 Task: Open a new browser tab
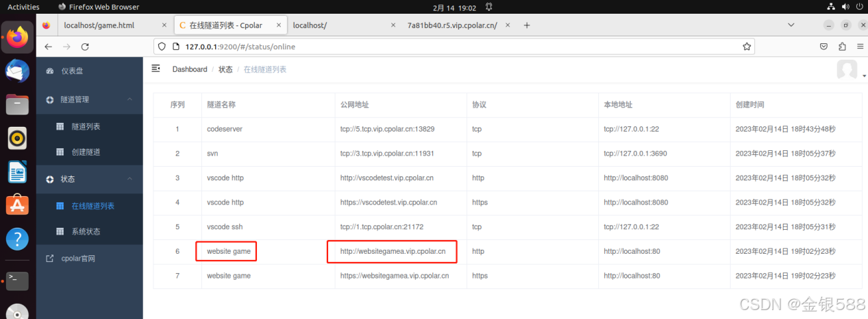pyautogui.click(x=527, y=25)
